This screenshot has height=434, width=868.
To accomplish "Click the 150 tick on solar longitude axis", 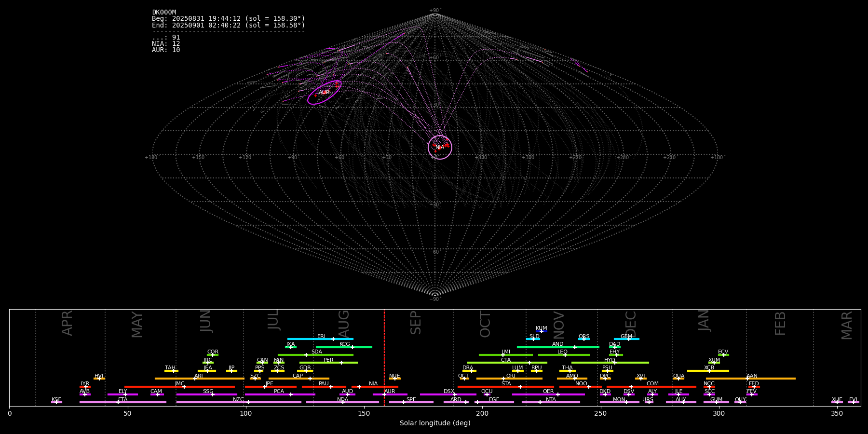I will [364, 414].
